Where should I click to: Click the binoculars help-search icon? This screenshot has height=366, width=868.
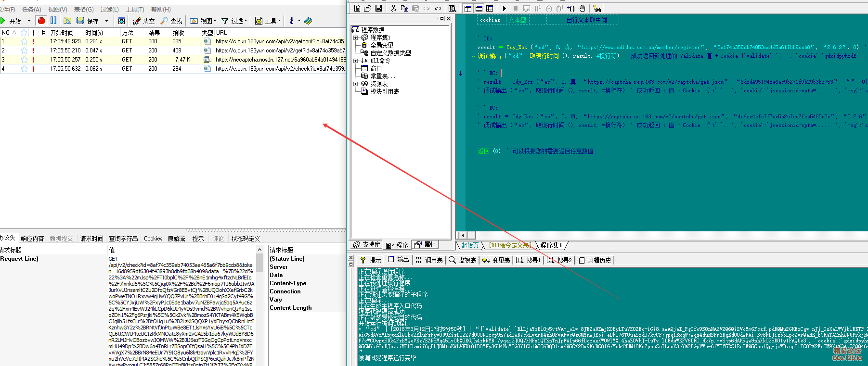[597, 8]
